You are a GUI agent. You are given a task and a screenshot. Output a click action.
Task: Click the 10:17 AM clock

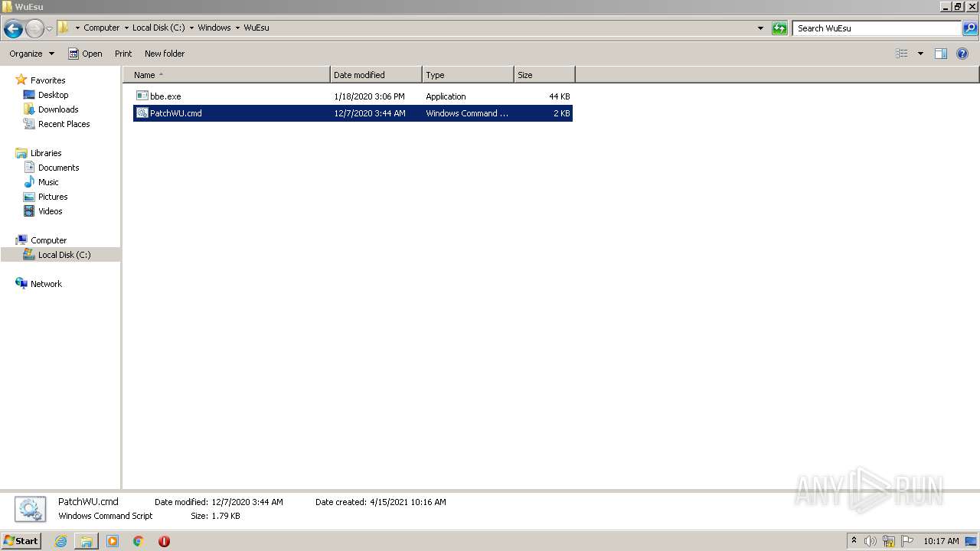tap(941, 541)
